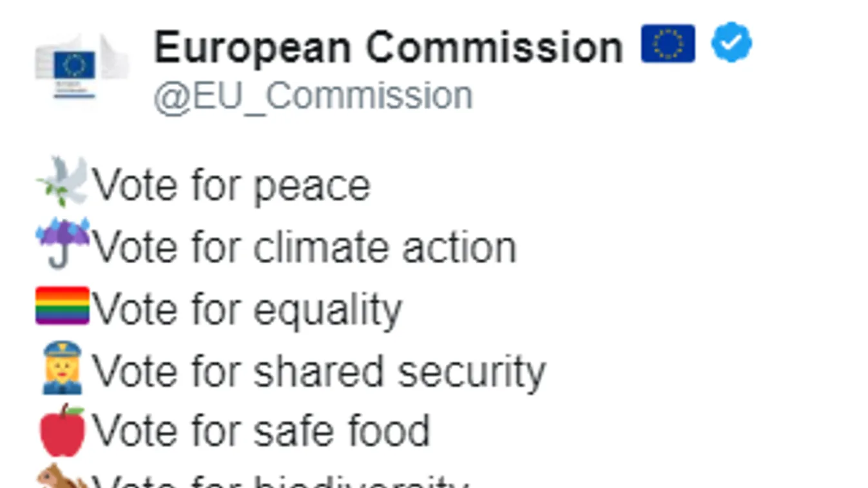Viewport: 868px width, 488px height.
Task: Click the "Vote for equality" text line
Action: [x=247, y=310]
